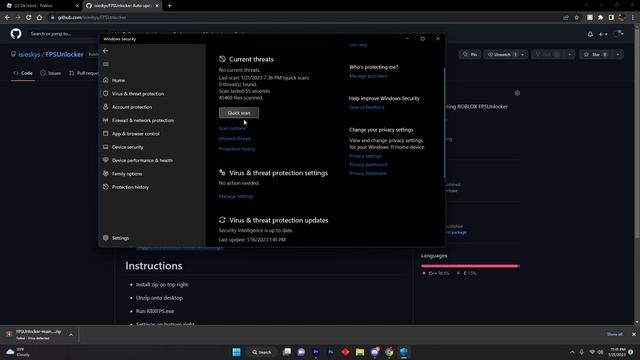The width and height of the screenshot is (640, 360).
Task: Close the Chrome downloads bar
Action: [633, 334]
